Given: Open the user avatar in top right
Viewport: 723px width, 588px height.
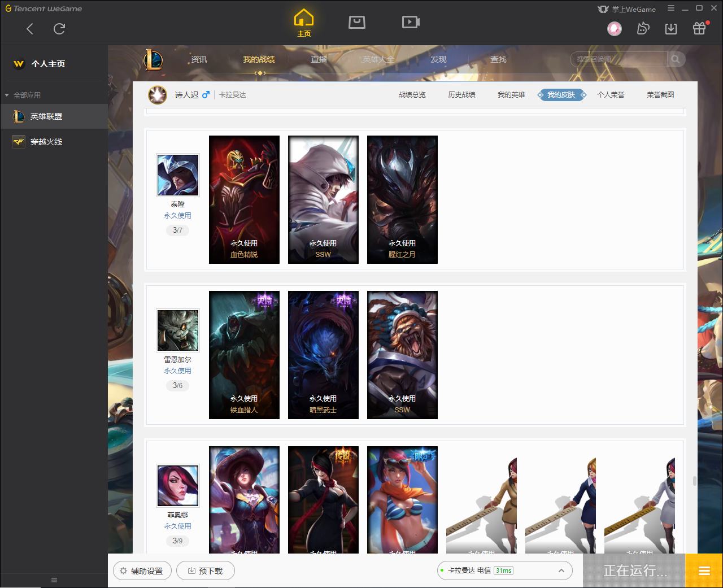Looking at the screenshot, I should pyautogui.click(x=615, y=28).
